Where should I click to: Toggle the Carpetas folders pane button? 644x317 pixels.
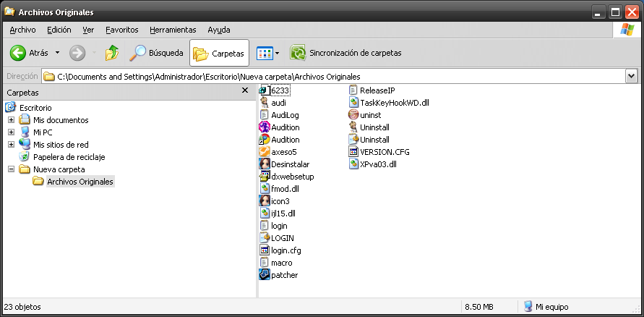coord(219,53)
